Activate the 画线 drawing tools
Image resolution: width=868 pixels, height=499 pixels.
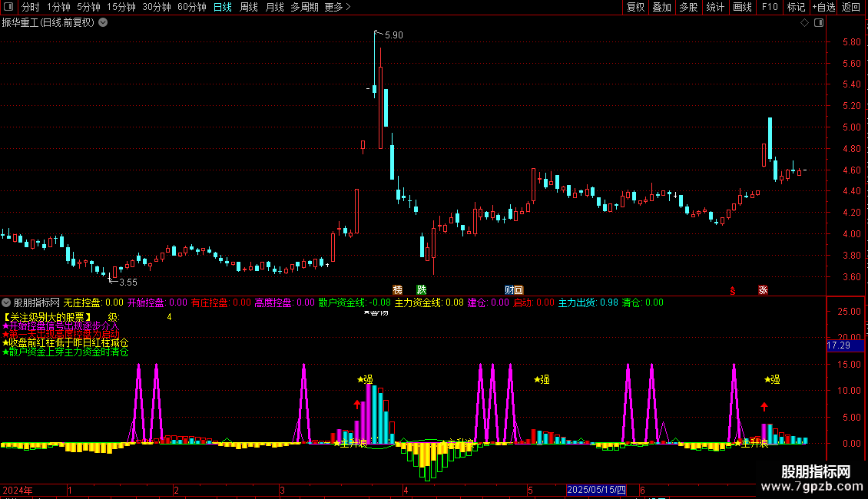[742, 7]
